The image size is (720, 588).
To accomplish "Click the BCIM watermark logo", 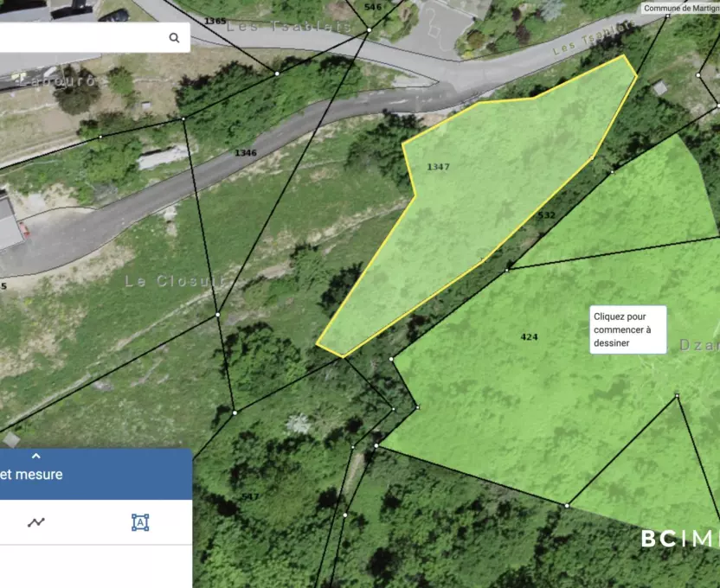I will tap(679, 539).
